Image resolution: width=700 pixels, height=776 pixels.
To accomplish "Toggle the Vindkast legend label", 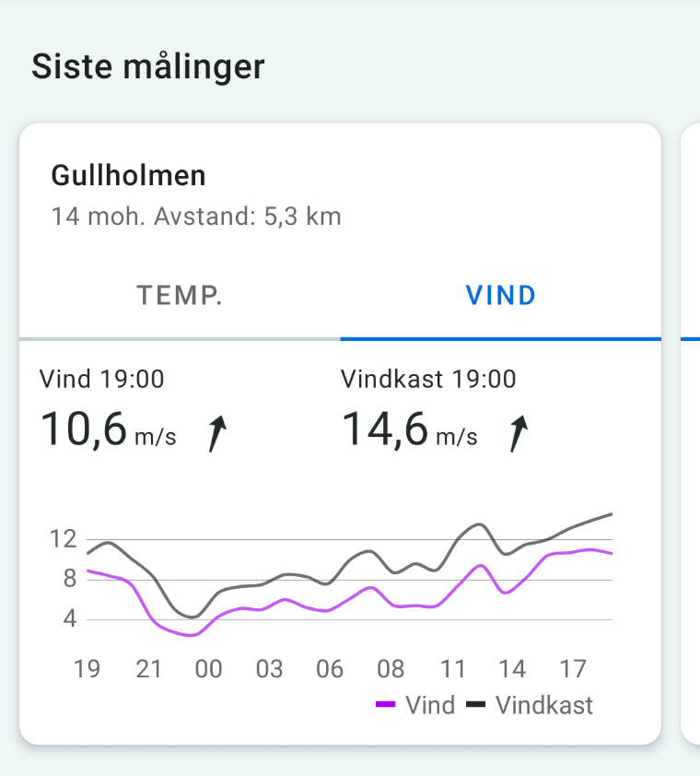I will pyautogui.click(x=544, y=705).
